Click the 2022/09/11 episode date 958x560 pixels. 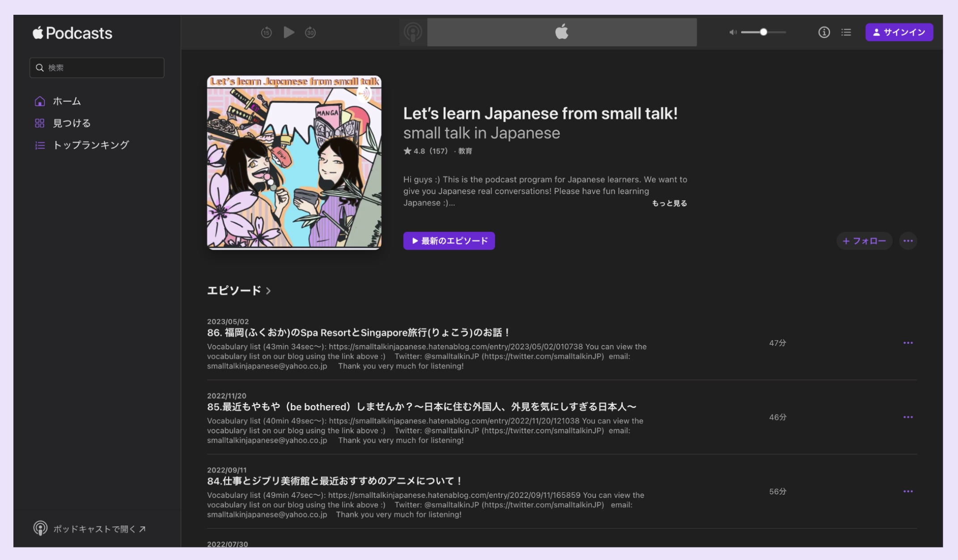point(227,470)
